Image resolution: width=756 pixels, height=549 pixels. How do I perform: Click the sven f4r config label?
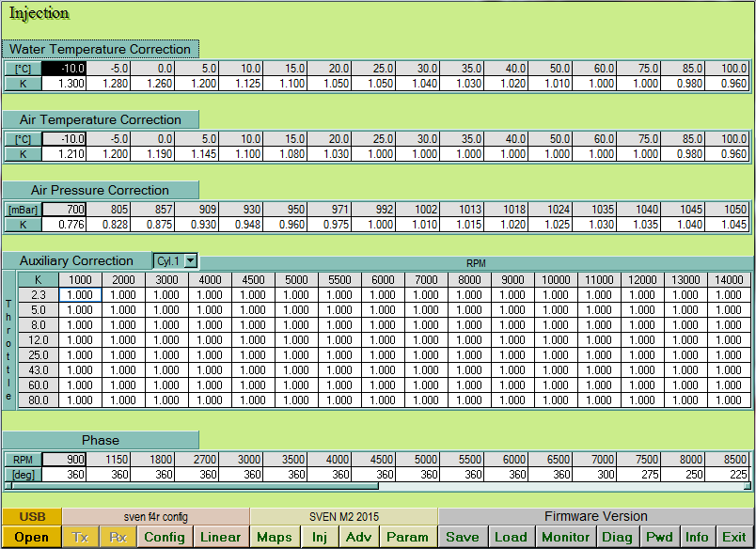[156, 517]
